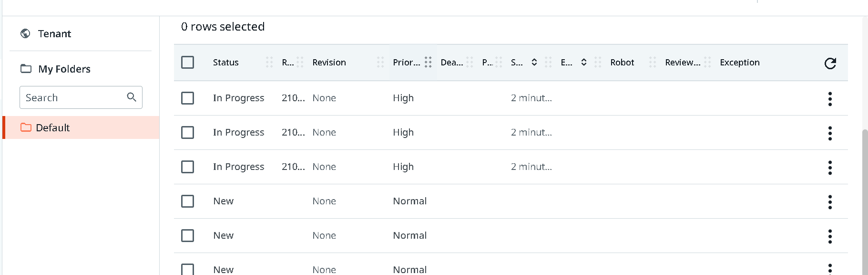The height and width of the screenshot is (275, 868).
Task: Click the search magnifier icon in folders
Action: point(132,97)
